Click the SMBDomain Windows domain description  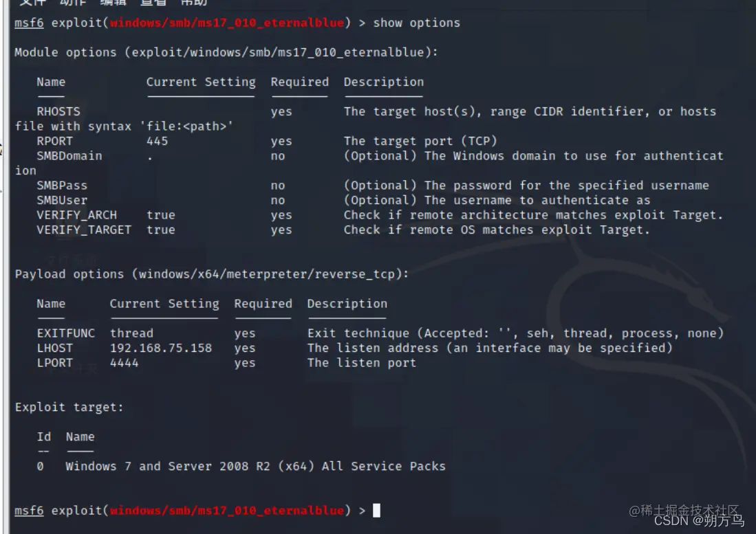[534, 155]
